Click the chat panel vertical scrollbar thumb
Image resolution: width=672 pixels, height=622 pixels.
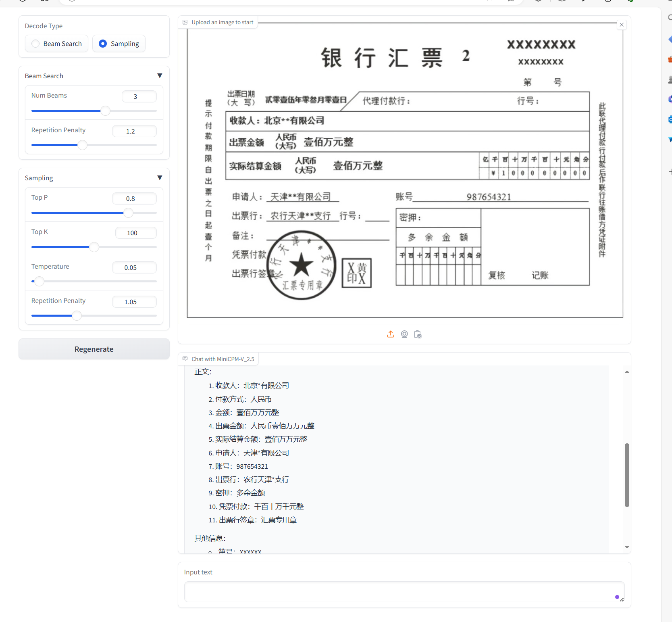click(627, 475)
